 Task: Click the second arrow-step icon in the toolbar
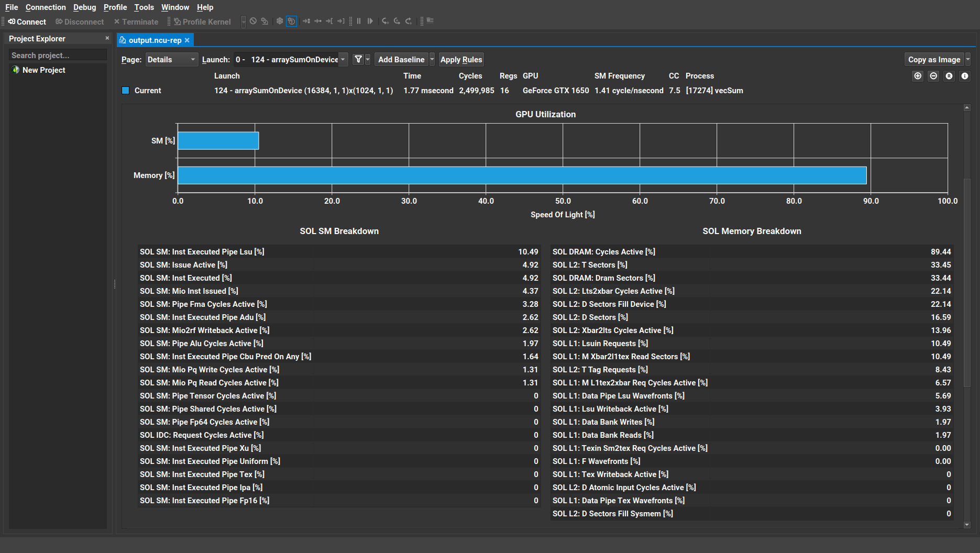tap(318, 21)
